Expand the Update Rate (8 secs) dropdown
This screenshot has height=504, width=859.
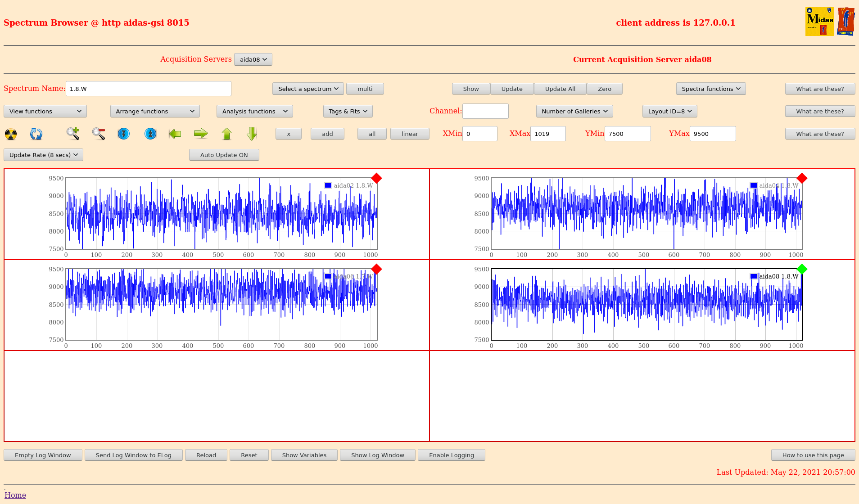pos(43,155)
